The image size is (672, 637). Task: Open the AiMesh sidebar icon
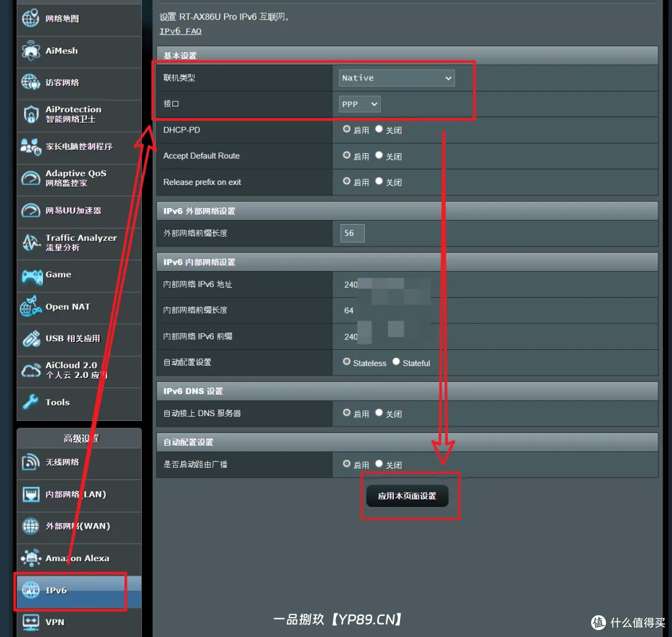pyautogui.click(x=31, y=51)
